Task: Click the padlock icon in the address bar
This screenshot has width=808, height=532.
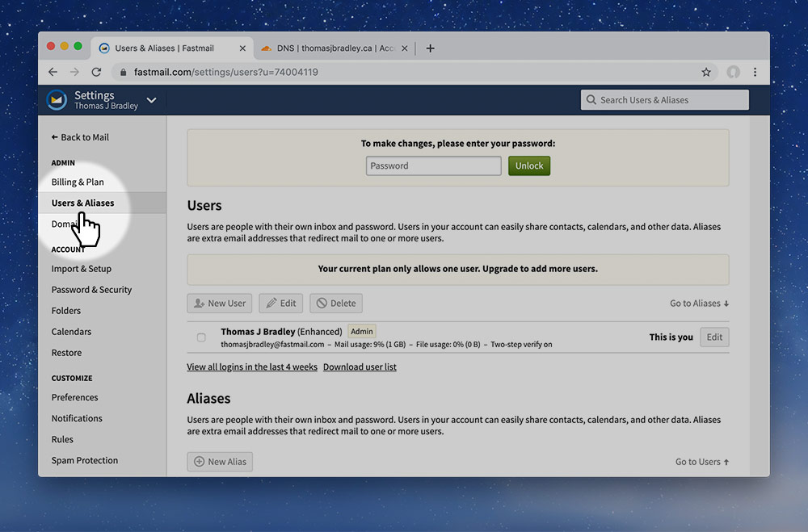Action: (122, 71)
